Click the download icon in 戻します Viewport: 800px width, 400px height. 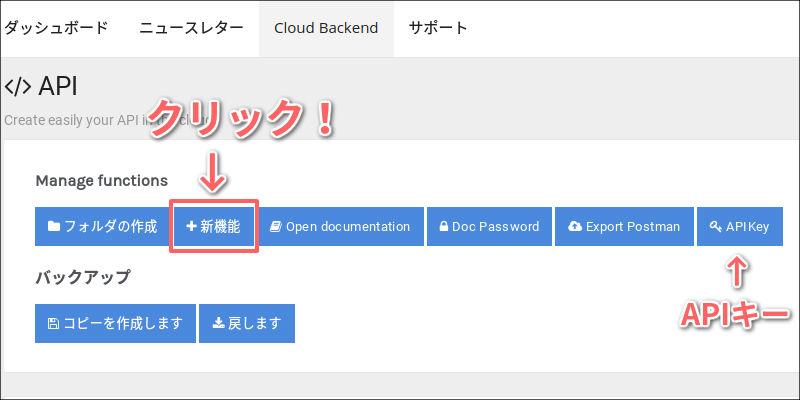(218, 323)
